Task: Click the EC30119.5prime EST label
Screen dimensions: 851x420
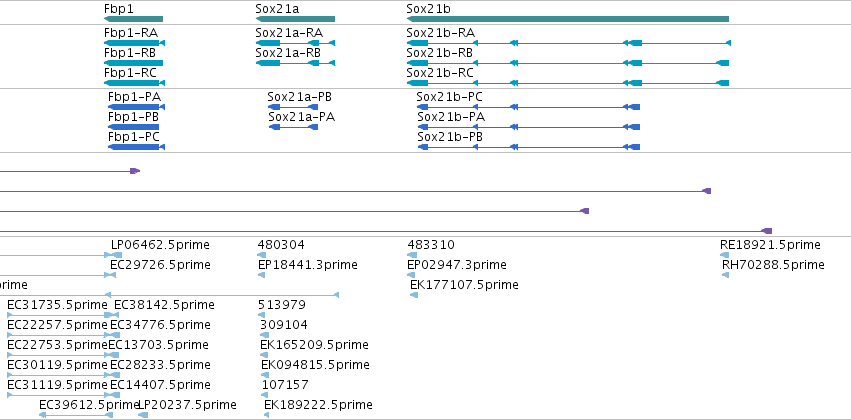Action: (x=58, y=365)
